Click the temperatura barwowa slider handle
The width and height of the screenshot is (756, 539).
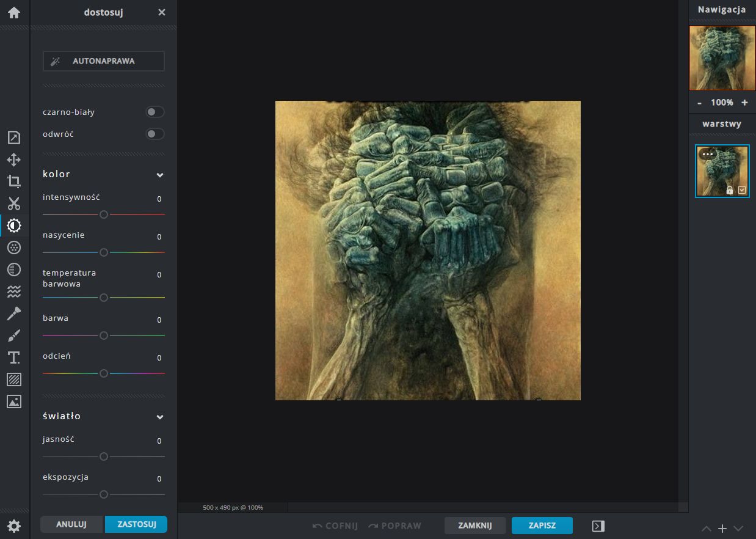click(104, 298)
